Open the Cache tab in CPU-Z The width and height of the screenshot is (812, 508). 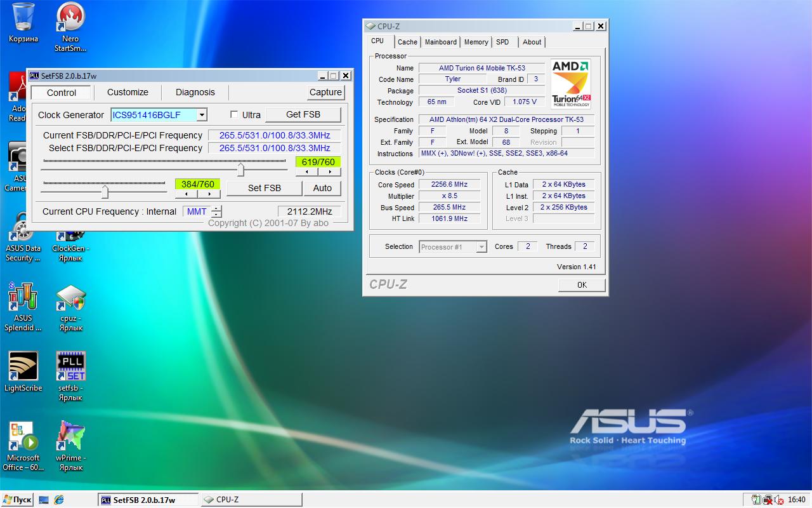(x=407, y=42)
